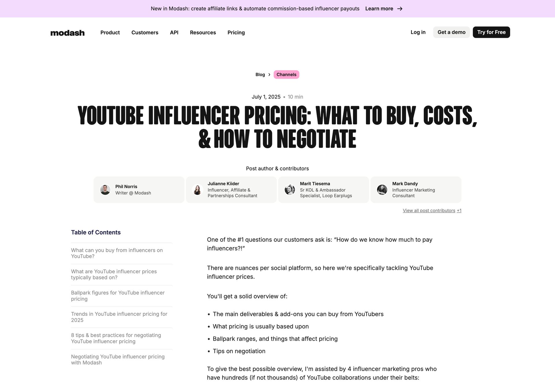Open the Customers menu

[145, 33]
